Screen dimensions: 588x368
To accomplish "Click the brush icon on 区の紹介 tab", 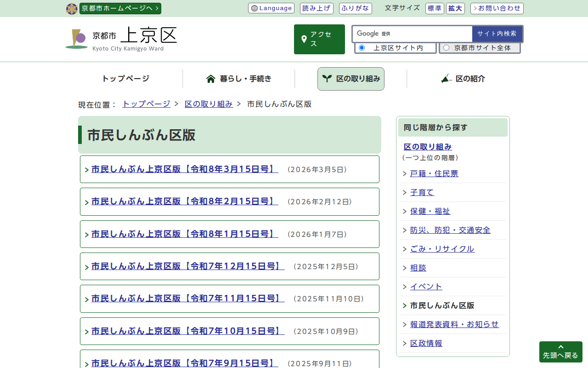I will 445,79.
